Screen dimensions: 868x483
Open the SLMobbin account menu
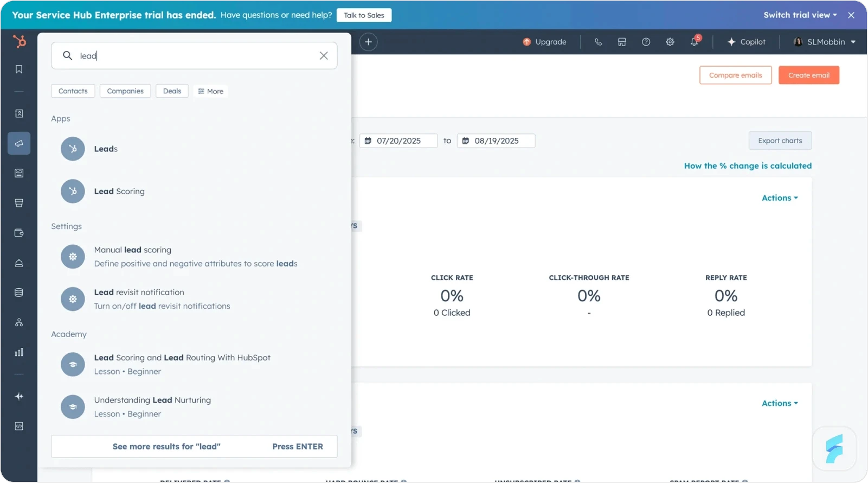pyautogui.click(x=824, y=42)
